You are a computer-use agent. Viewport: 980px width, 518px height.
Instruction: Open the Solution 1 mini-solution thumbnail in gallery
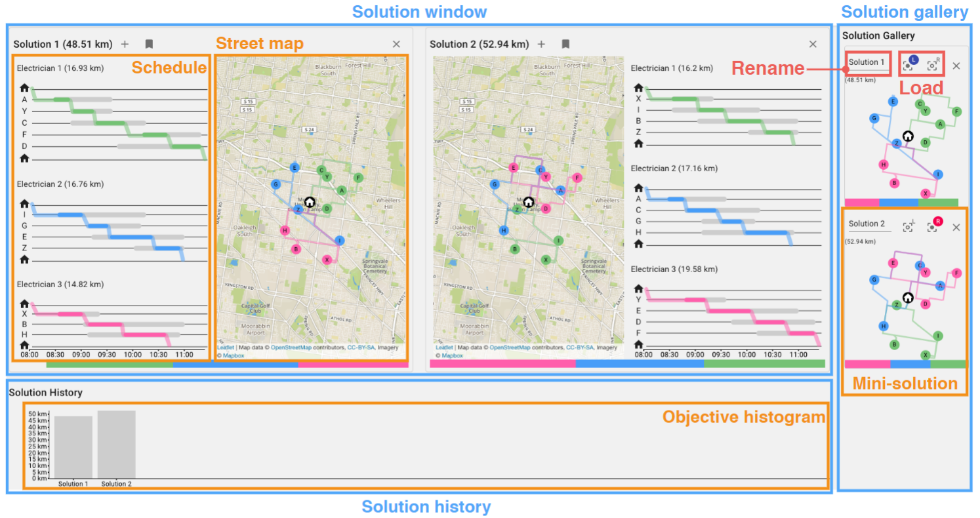[905, 144]
